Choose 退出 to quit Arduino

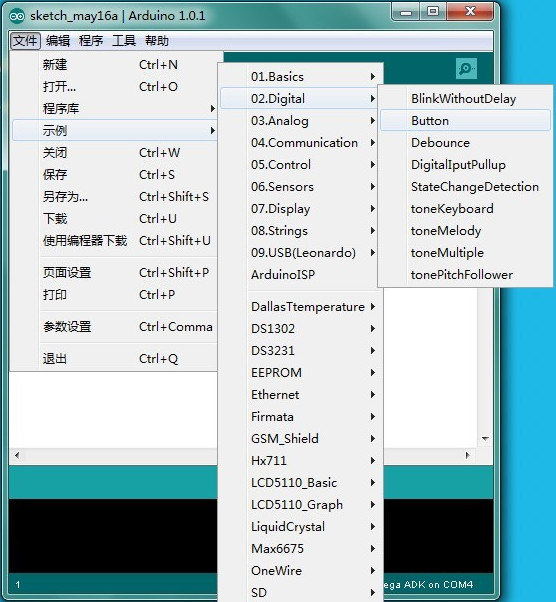pyautogui.click(x=114, y=359)
